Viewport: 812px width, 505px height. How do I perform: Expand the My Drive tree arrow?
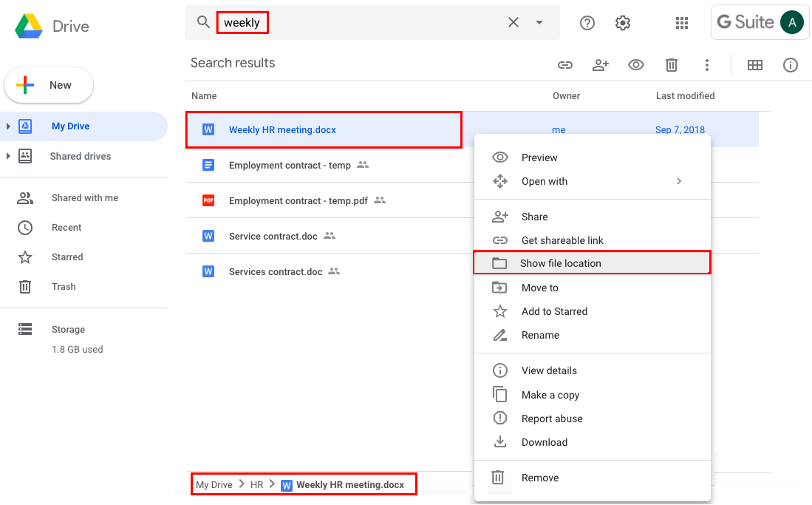8,126
